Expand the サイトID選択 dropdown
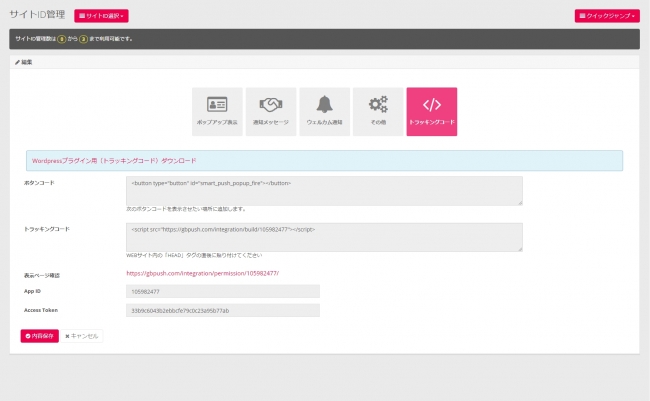 pyautogui.click(x=101, y=16)
